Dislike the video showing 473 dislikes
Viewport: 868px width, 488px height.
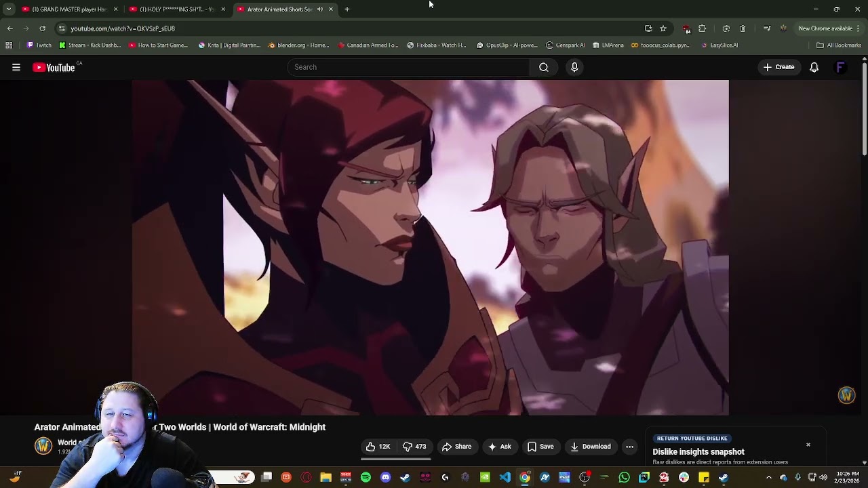pyautogui.click(x=414, y=447)
